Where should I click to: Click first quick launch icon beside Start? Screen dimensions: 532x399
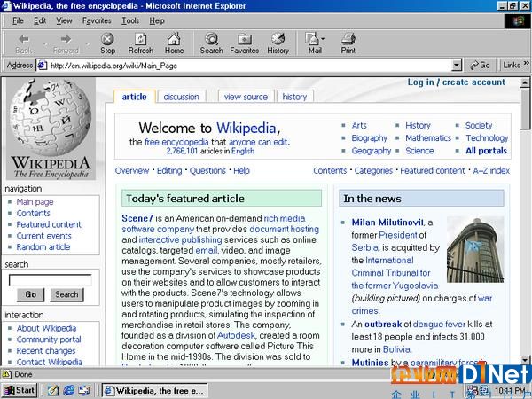(52, 390)
